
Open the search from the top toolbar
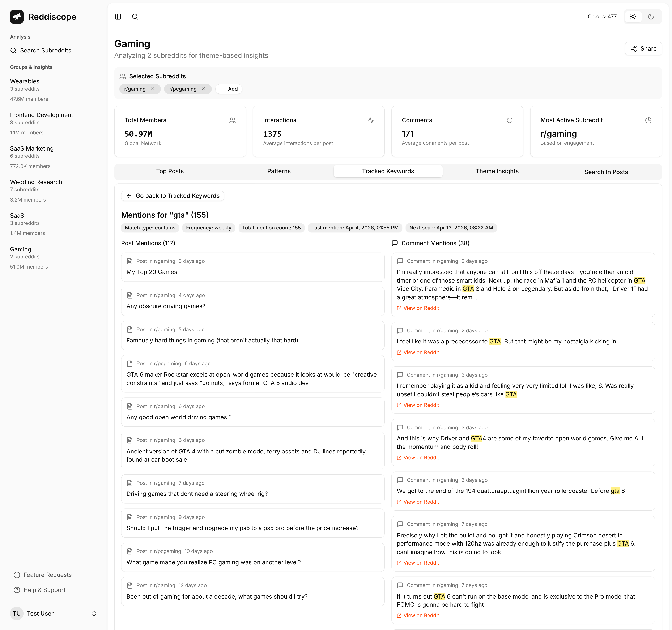tap(135, 17)
